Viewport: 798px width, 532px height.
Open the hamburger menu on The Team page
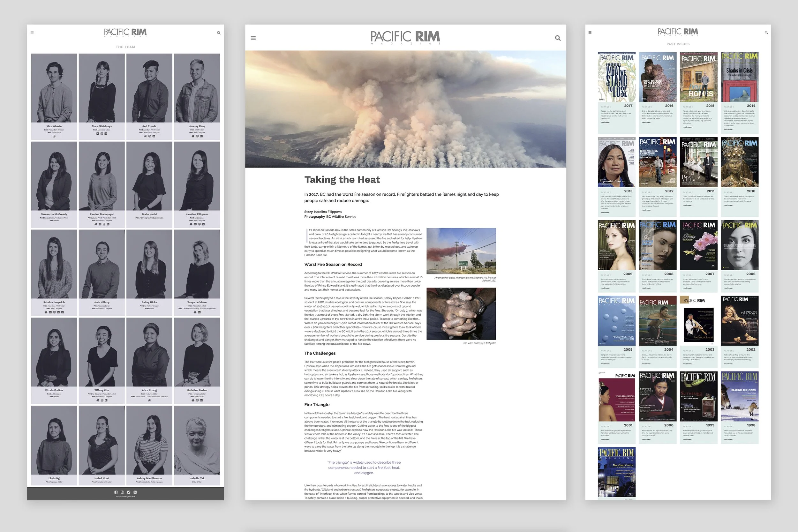(x=32, y=33)
